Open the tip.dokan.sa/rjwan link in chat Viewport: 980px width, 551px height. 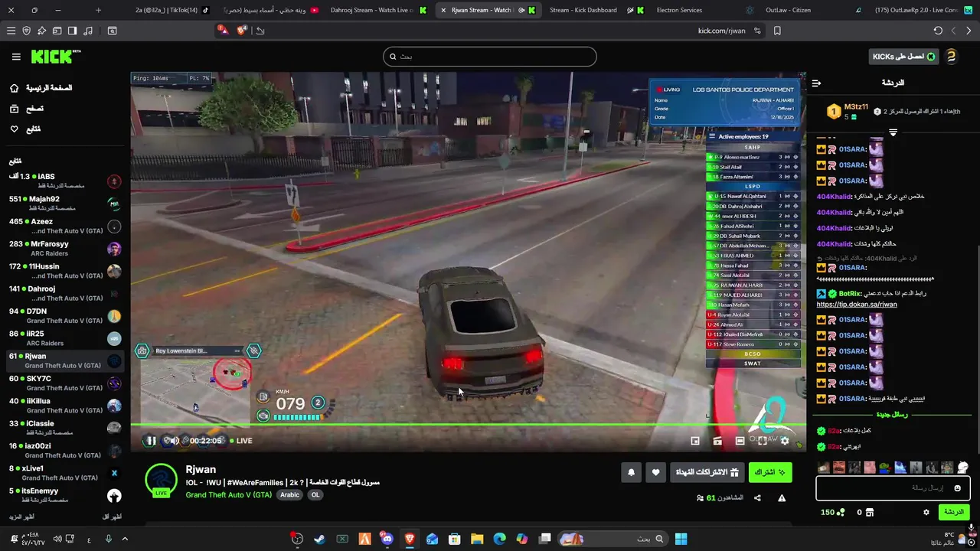tap(856, 305)
